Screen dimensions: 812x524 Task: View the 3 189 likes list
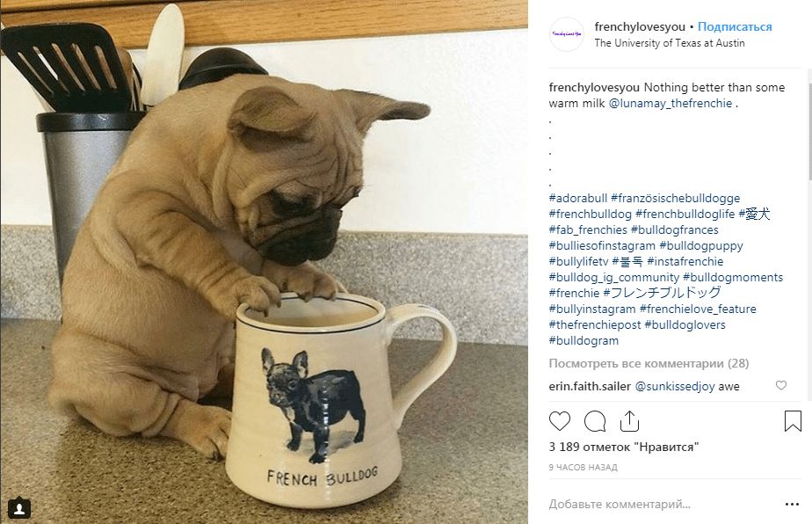[624, 447]
